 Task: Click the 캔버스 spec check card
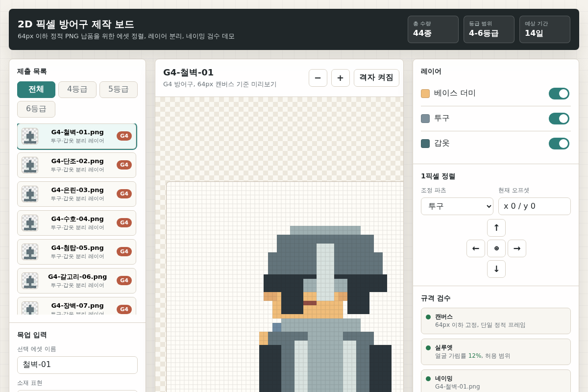point(496,321)
